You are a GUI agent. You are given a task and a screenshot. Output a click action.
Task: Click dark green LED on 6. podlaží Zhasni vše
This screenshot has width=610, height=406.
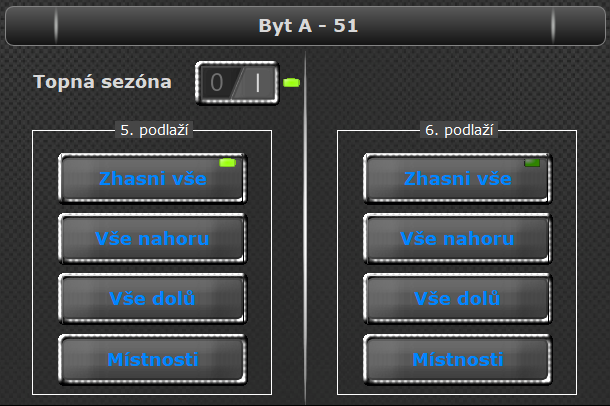point(532,163)
